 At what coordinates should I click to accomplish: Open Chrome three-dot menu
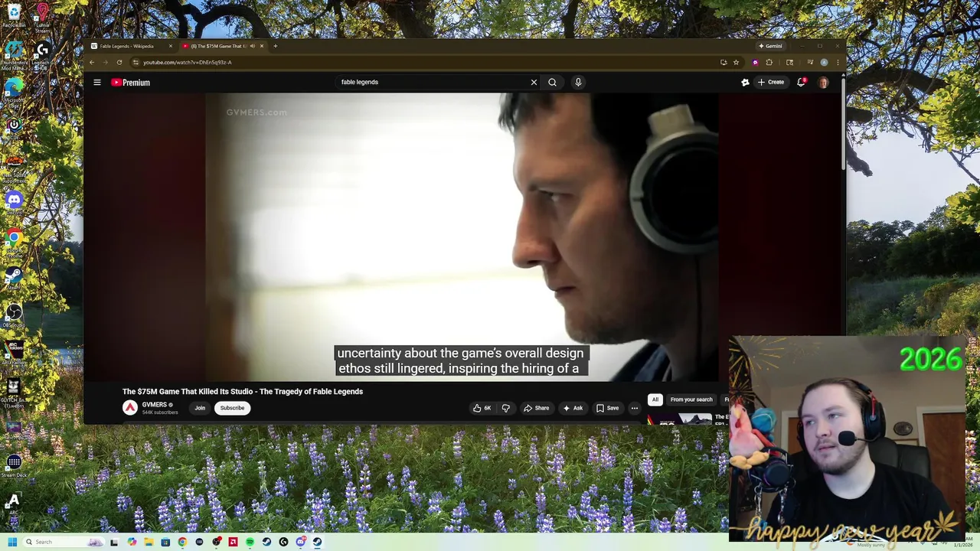point(838,62)
